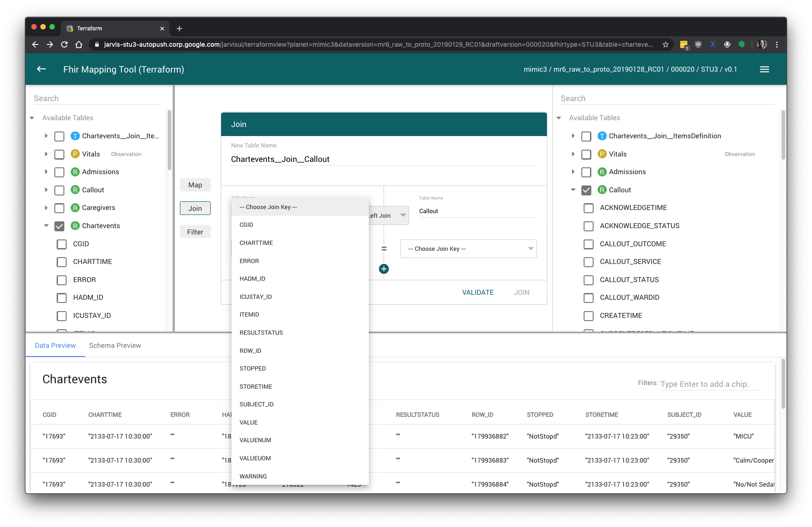Image resolution: width=812 pixels, height=527 pixels.
Task: Click the browser back navigation arrow
Action: tap(35, 44)
